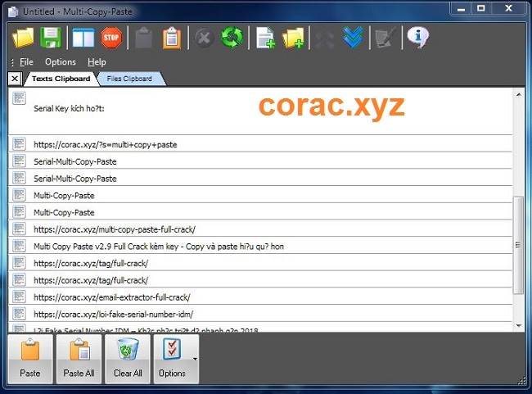The image size is (532, 394).
Task: Switch to Texts Clipboard tab
Action: tap(61, 79)
